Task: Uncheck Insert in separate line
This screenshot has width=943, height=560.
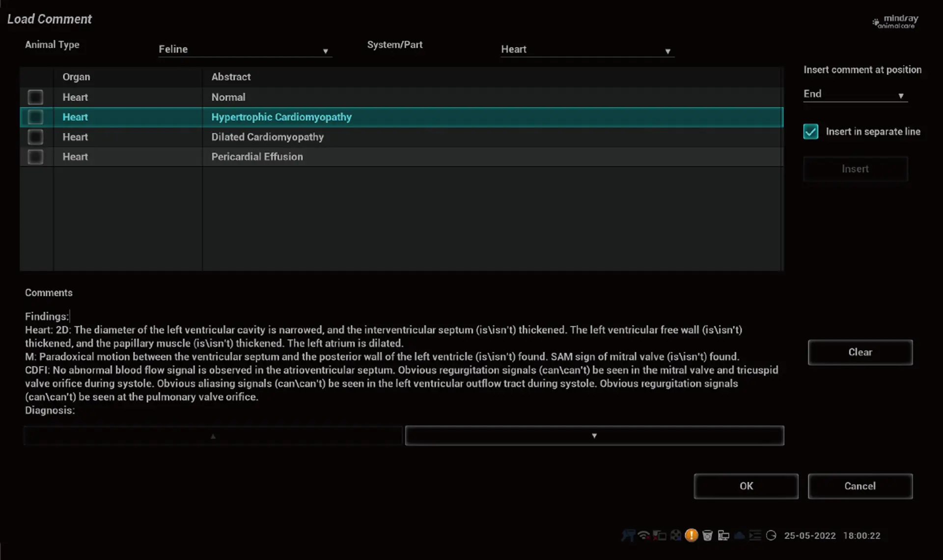Action: click(x=811, y=132)
